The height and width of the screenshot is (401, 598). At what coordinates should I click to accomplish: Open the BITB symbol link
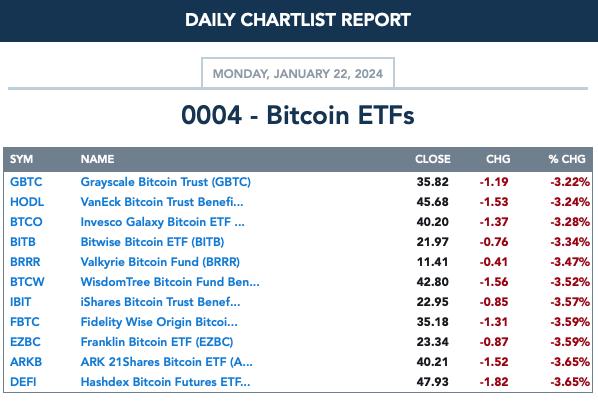23,242
